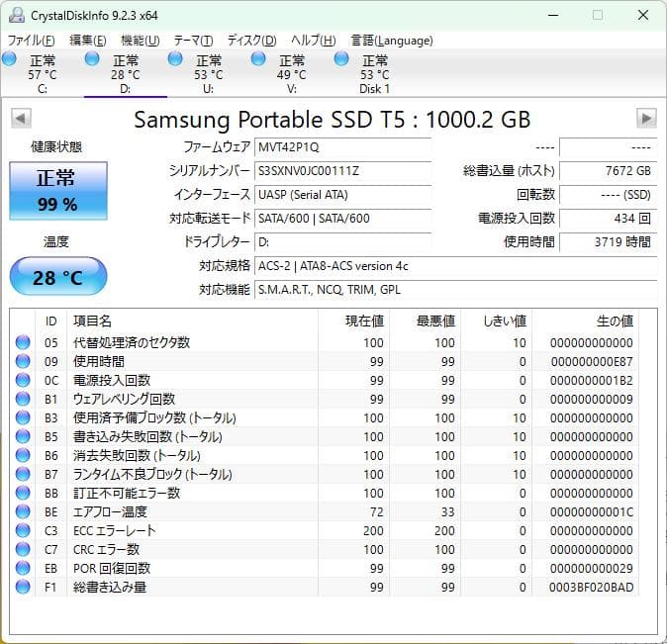Click current value 72 in the BE row
Viewport: 667px width, 644px height.
pos(376,511)
